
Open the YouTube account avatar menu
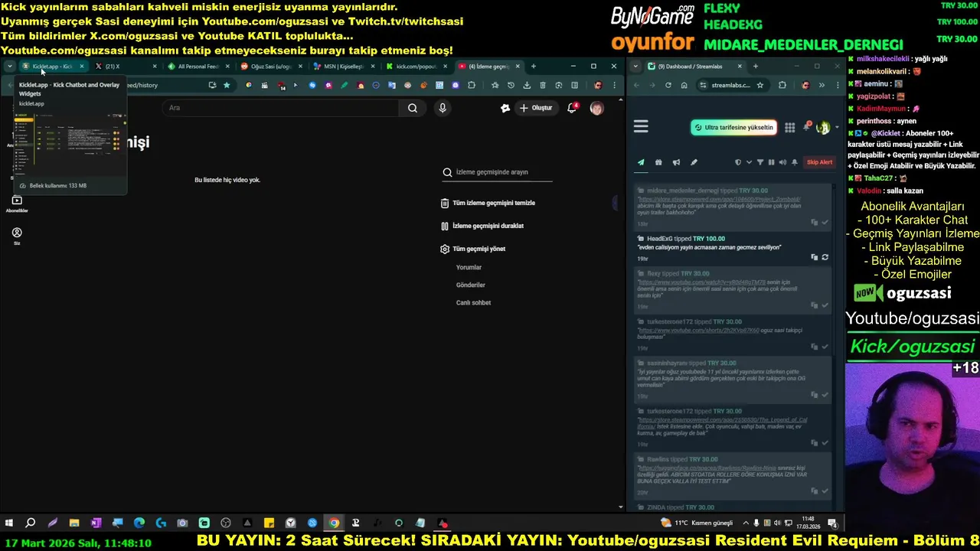tap(596, 108)
